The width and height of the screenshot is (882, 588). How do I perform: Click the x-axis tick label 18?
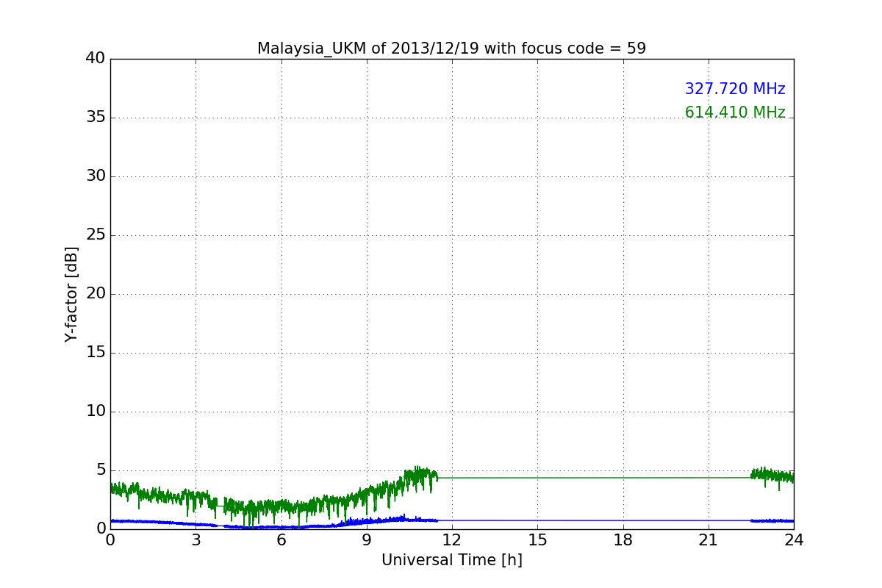coord(623,540)
